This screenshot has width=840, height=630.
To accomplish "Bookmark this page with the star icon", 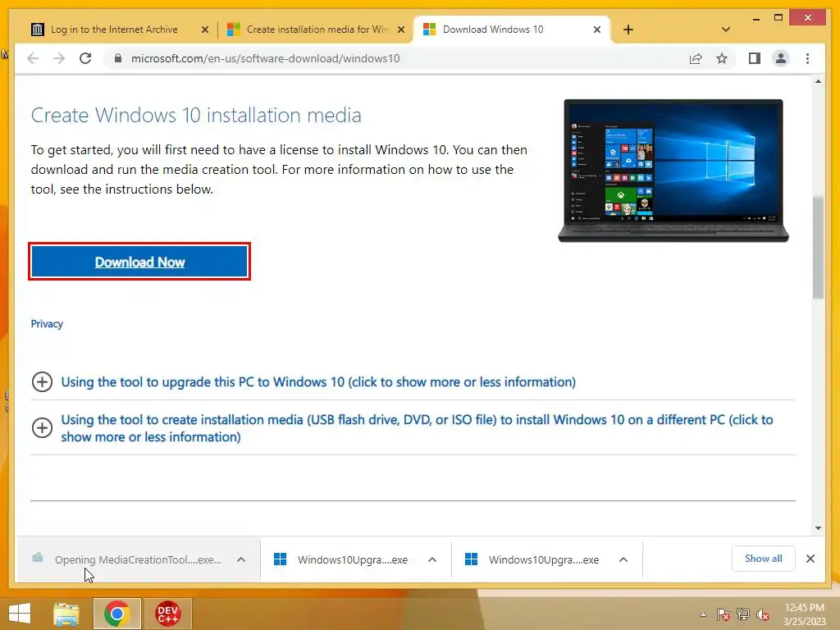I will [x=722, y=58].
